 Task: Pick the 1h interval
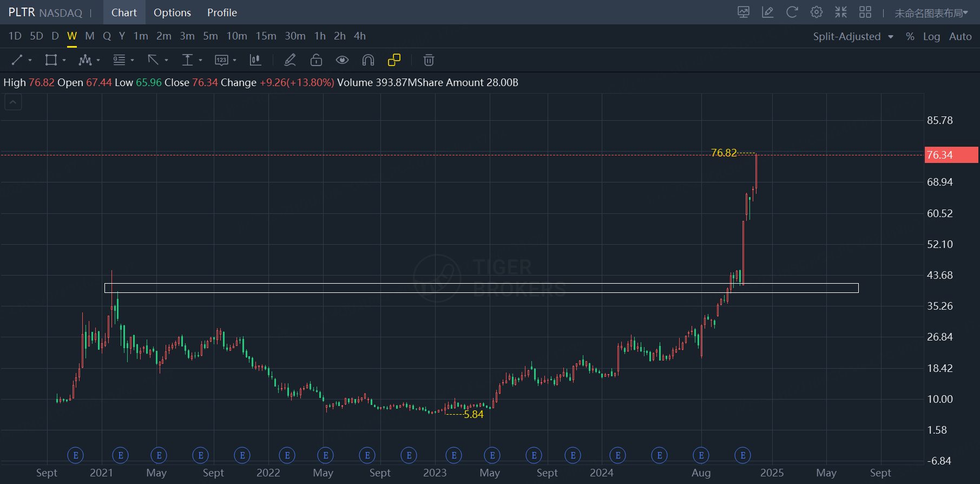click(x=320, y=36)
